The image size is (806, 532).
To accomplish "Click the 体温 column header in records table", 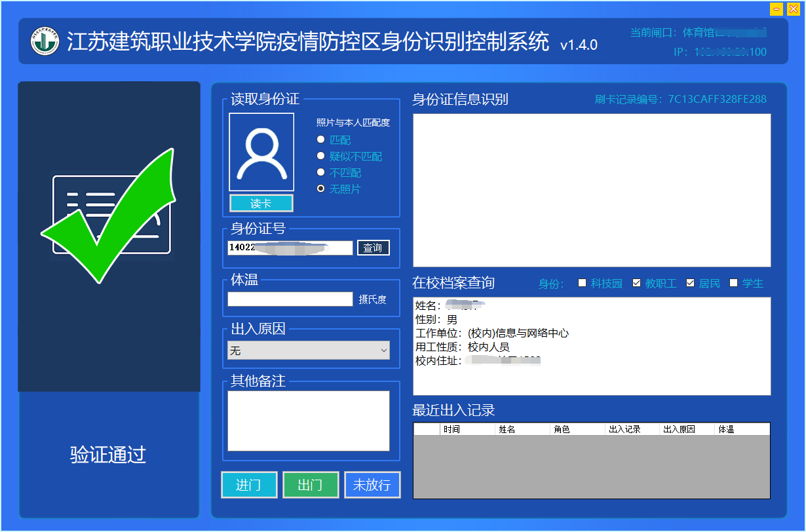I will click(742, 429).
